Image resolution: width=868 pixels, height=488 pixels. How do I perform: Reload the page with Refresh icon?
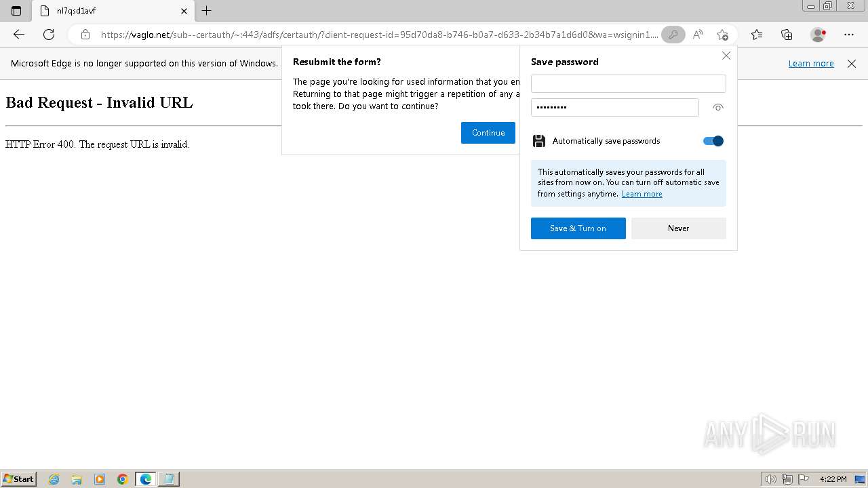point(49,35)
